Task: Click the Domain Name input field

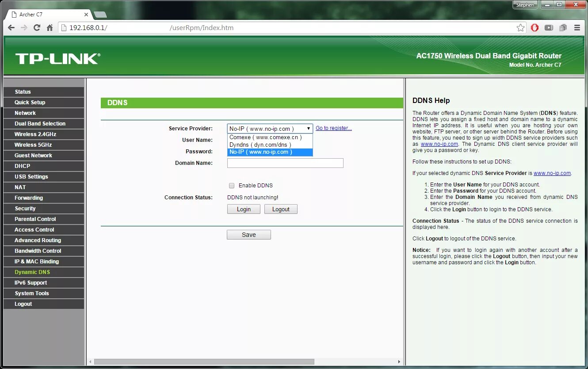Action: coord(285,163)
